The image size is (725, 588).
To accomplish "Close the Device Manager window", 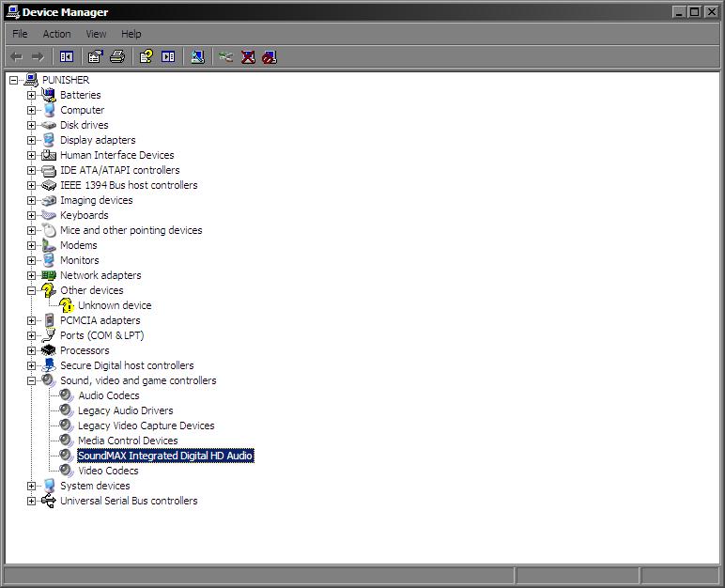I will point(711,12).
